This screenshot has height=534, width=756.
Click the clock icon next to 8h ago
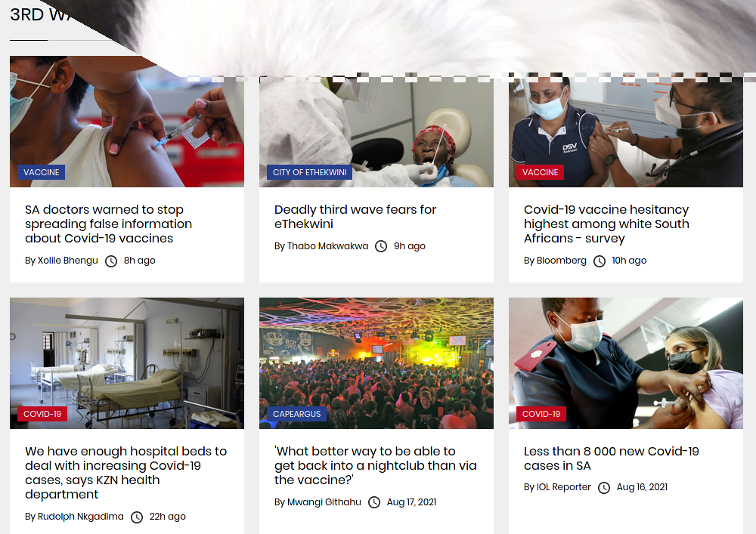pos(111,261)
